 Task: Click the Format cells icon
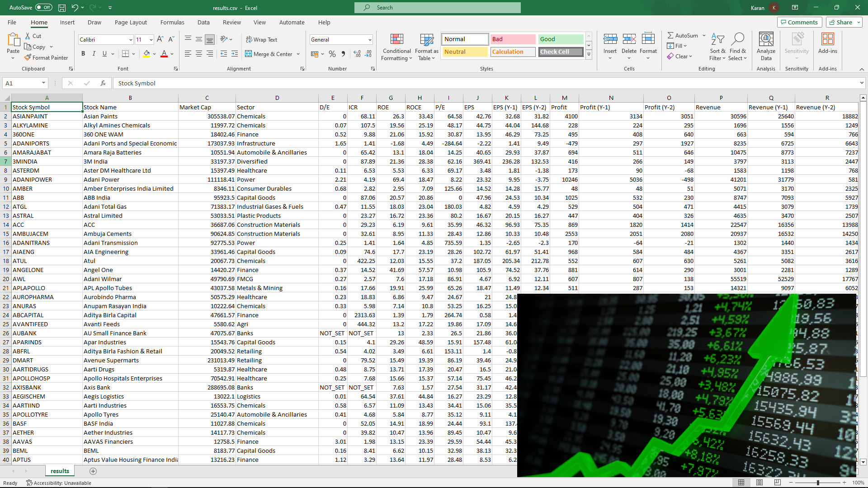648,39
